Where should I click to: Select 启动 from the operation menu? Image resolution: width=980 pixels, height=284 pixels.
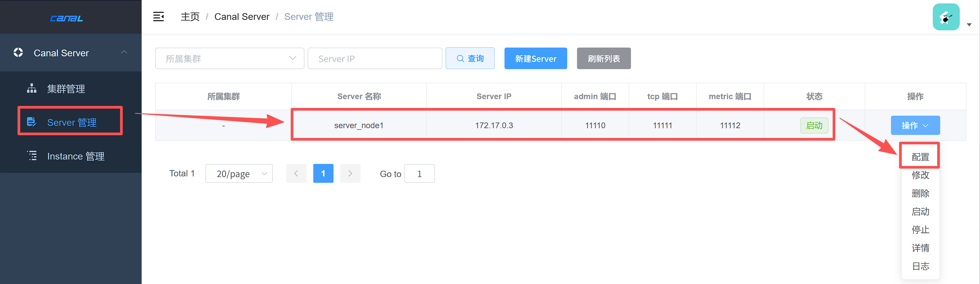pyautogui.click(x=920, y=212)
